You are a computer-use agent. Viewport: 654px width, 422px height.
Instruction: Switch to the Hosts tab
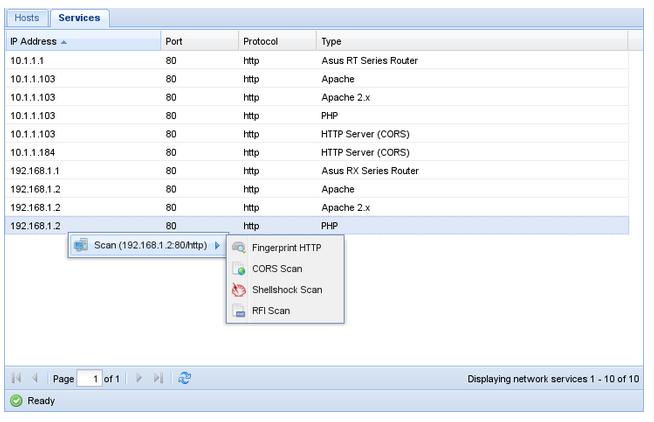(x=27, y=18)
